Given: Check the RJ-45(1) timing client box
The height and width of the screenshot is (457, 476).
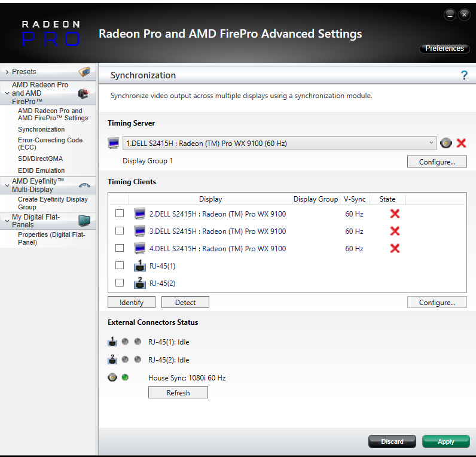Looking at the screenshot, I should click(120, 266).
